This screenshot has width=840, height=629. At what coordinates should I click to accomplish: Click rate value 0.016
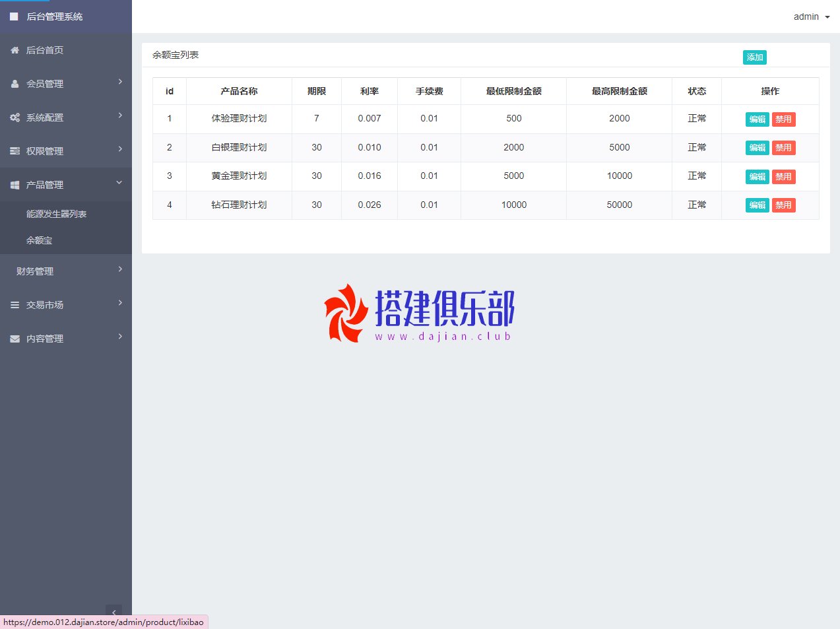[x=370, y=176]
